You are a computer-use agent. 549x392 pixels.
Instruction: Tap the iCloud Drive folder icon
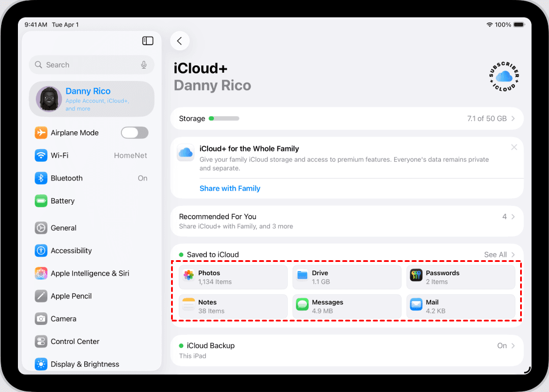tap(302, 275)
